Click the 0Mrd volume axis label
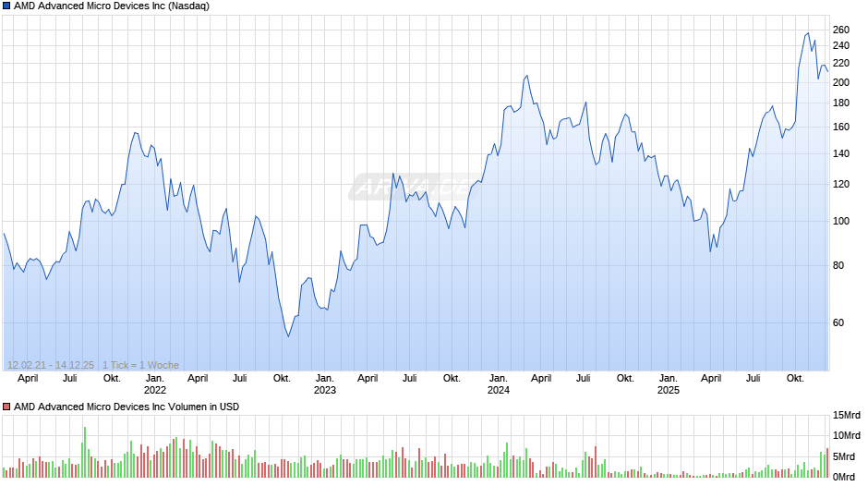The image size is (868, 486). [844, 477]
